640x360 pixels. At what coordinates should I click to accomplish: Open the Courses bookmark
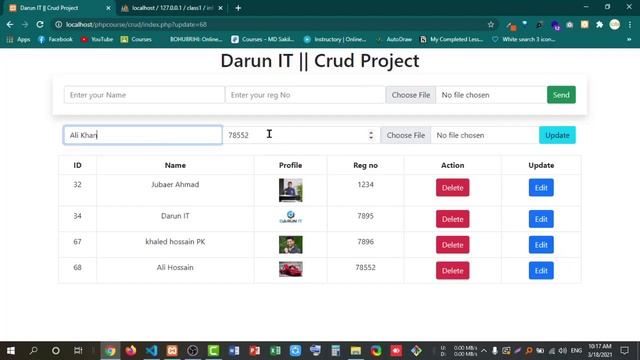point(136,39)
